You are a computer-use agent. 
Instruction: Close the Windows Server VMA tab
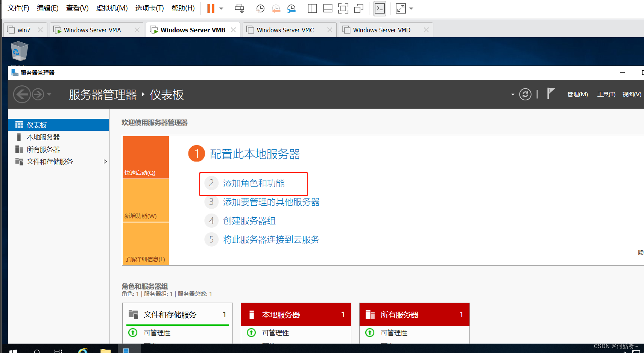(x=137, y=30)
